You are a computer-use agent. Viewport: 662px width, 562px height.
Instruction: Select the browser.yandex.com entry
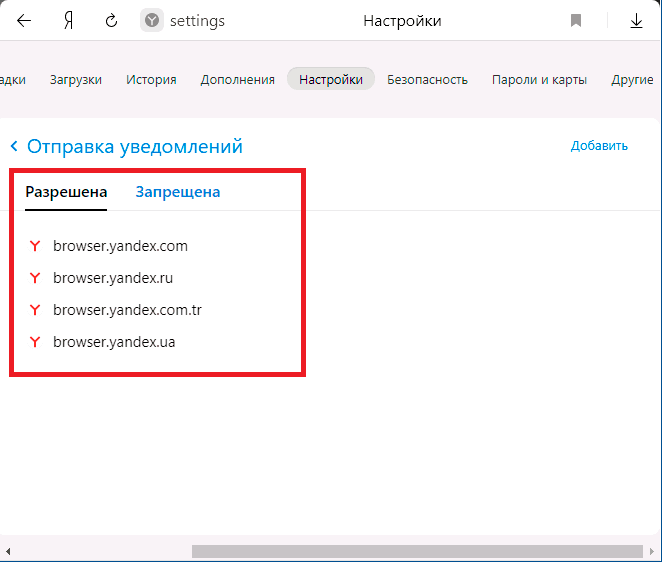pyautogui.click(x=120, y=246)
